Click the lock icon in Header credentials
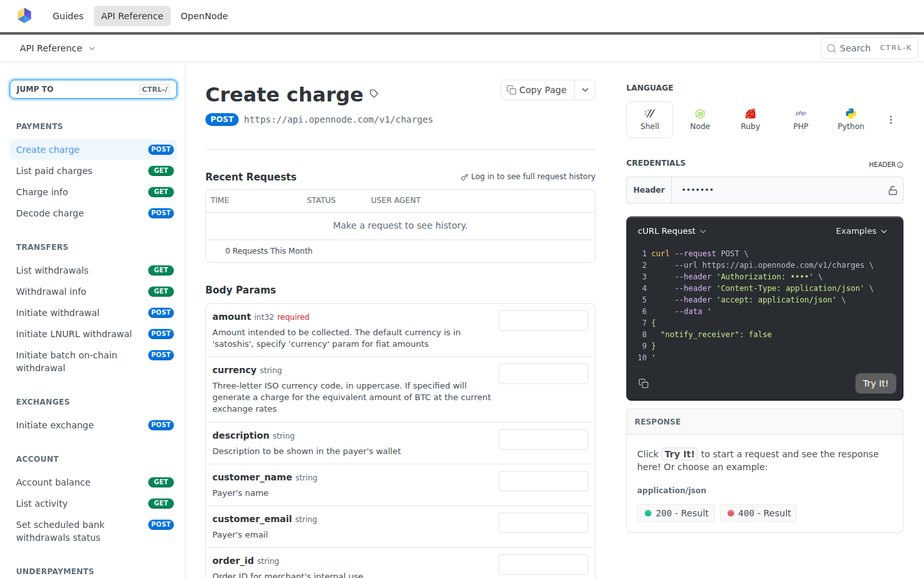The image size is (924, 578). pos(893,190)
